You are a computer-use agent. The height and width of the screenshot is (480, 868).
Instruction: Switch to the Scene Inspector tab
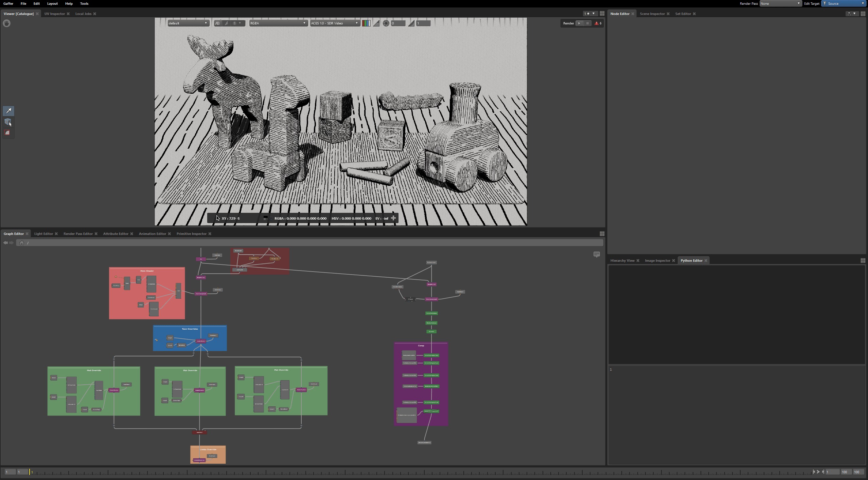[652, 14]
